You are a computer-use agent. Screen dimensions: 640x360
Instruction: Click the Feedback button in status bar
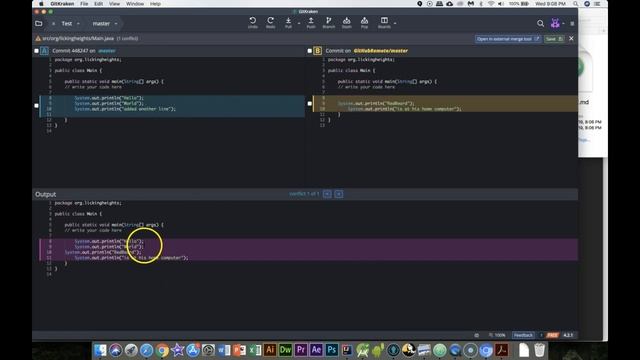tap(523, 335)
